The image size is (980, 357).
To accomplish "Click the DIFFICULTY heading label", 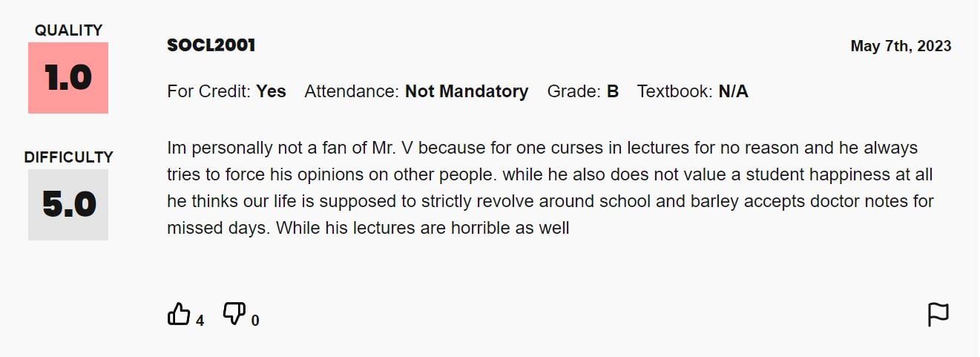I will [68, 157].
